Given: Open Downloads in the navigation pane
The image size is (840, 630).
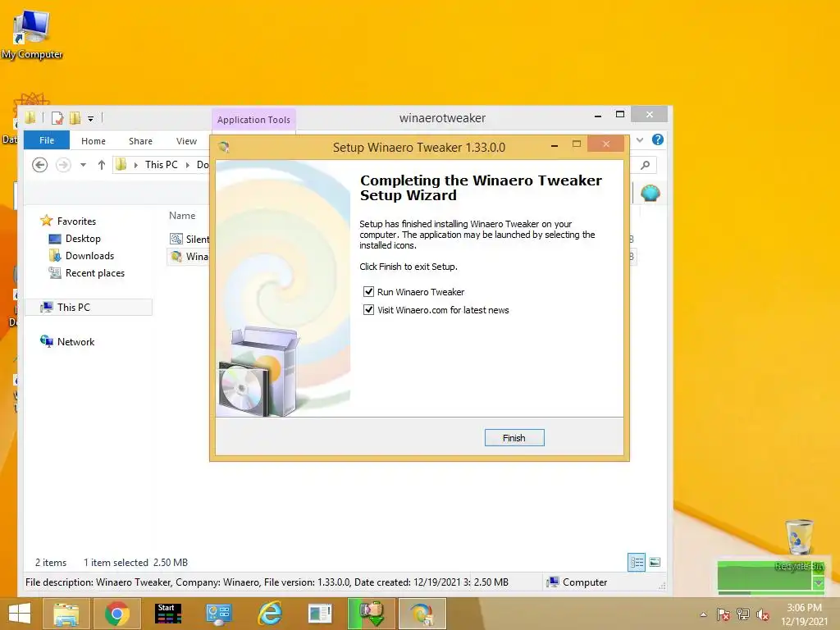Looking at the screenshot, I should (x=89, y=256).
